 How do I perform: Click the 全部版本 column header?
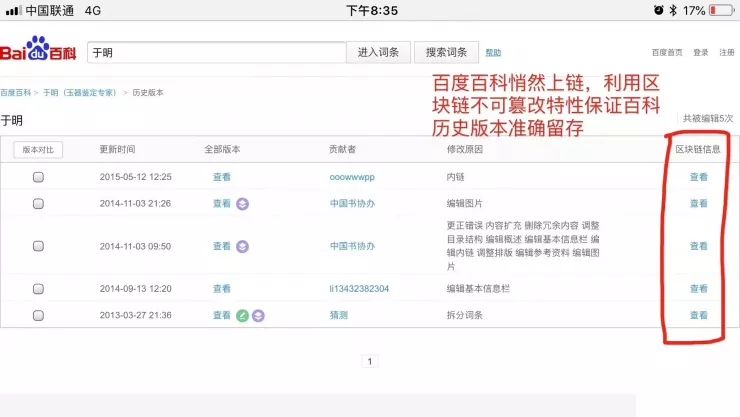coord(222,150)
